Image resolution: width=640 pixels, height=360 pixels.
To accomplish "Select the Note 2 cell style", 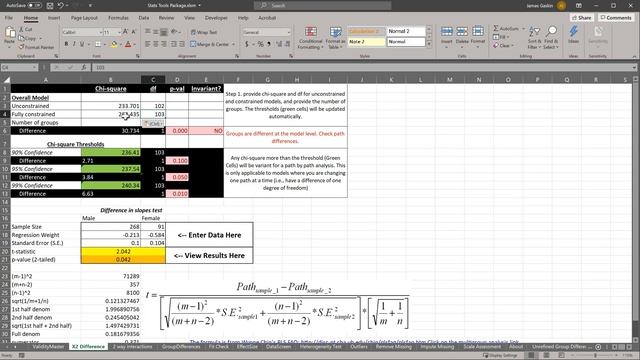I will 366,42.
